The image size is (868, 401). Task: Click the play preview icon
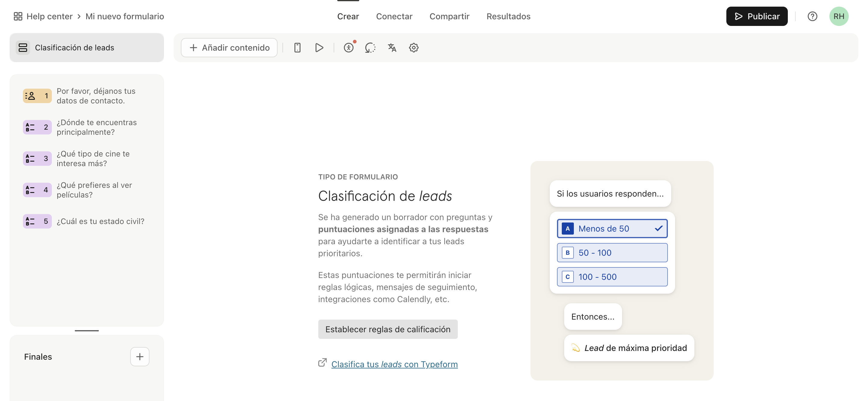pos(319,48)
